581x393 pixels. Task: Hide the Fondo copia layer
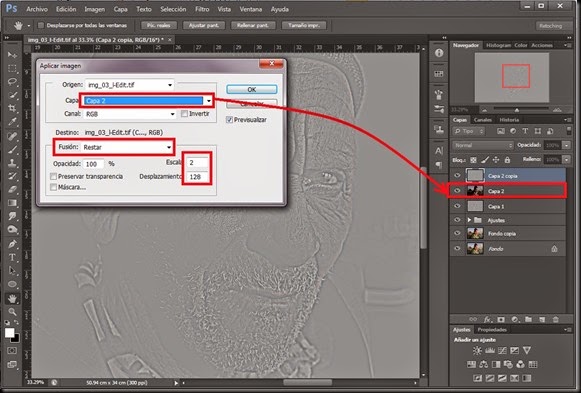pyautogui.click(x=457, y=233)
